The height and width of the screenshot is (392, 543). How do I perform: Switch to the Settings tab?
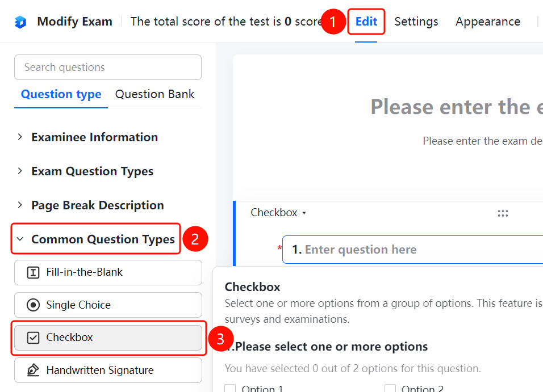click(416, 22)
